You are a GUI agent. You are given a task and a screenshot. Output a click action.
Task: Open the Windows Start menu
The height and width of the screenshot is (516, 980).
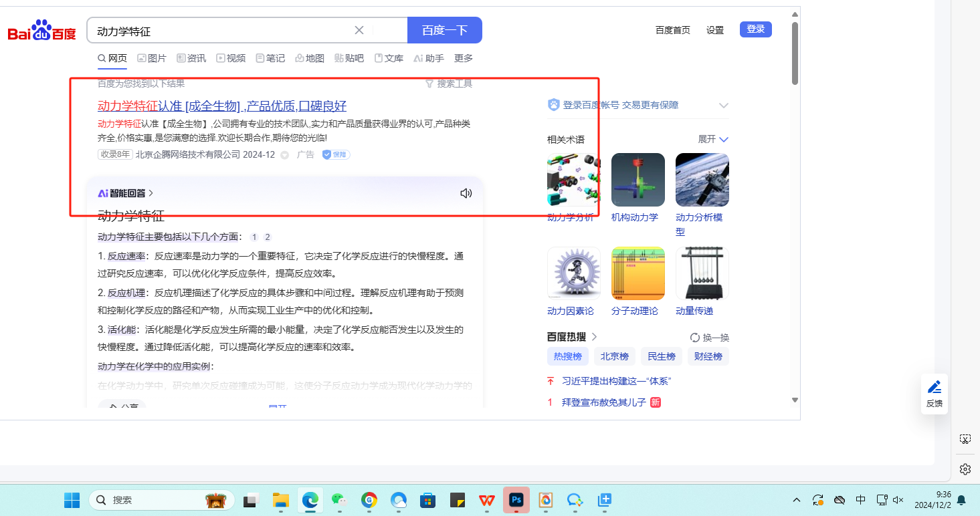coord(72,500)
